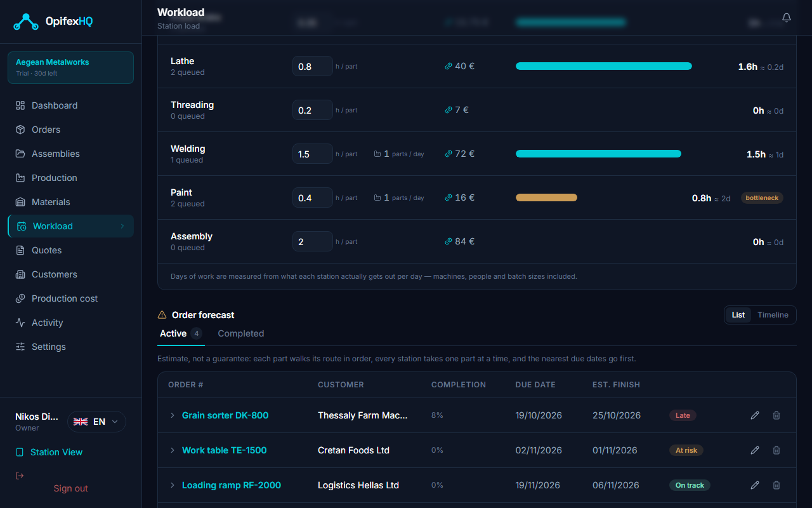Delete the Work table TE-1500 order
This screenshot has height=508, width=812.
coord(776,450)
